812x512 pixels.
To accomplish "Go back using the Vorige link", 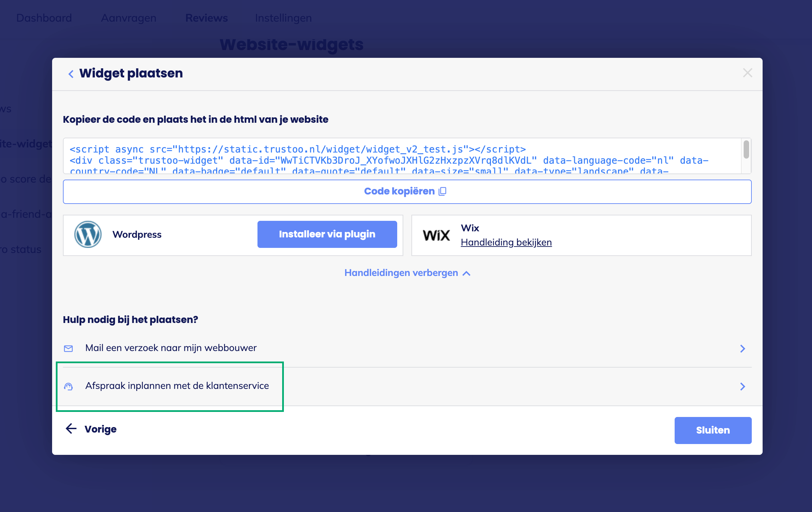I will (x=100, y=429).
